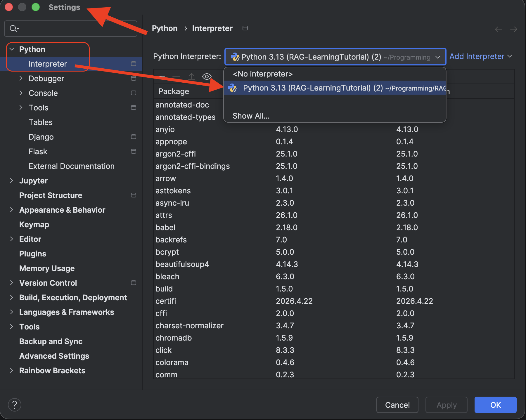Open the Interpreter settings page

[x=71, y=64]
